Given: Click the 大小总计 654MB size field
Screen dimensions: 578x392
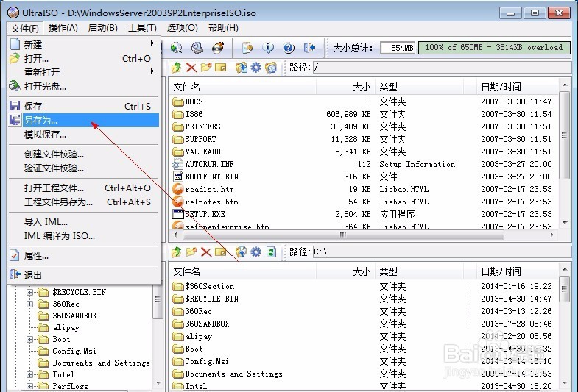Looking at the screenshot, I should pos(398,48).
